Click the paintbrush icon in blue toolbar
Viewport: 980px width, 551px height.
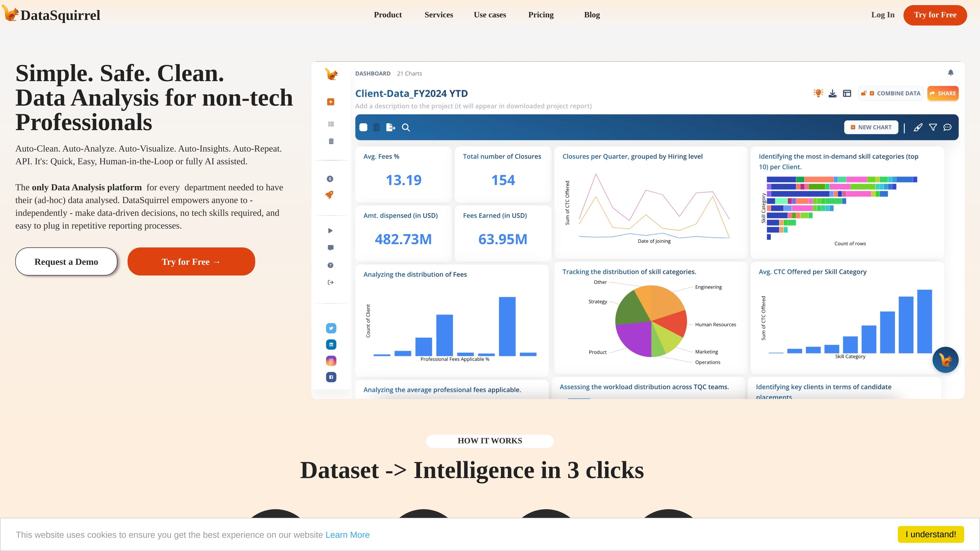coord(918,127)
